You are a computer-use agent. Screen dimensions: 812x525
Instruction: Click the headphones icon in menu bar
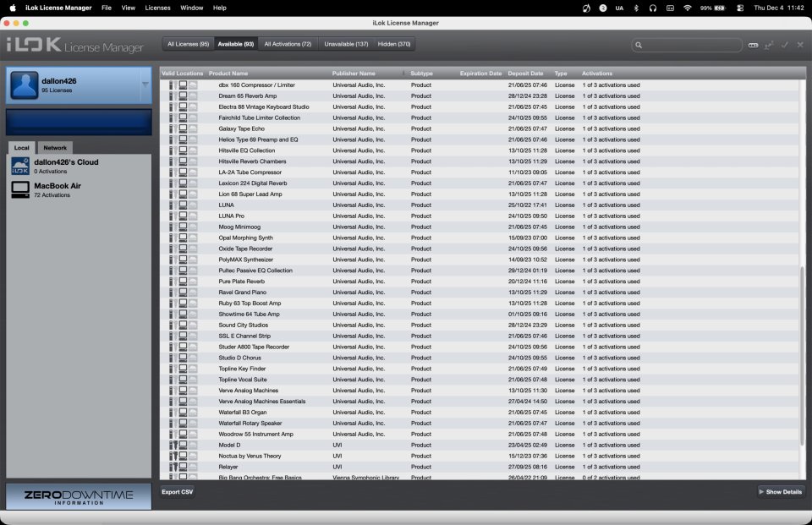[653, 8]
